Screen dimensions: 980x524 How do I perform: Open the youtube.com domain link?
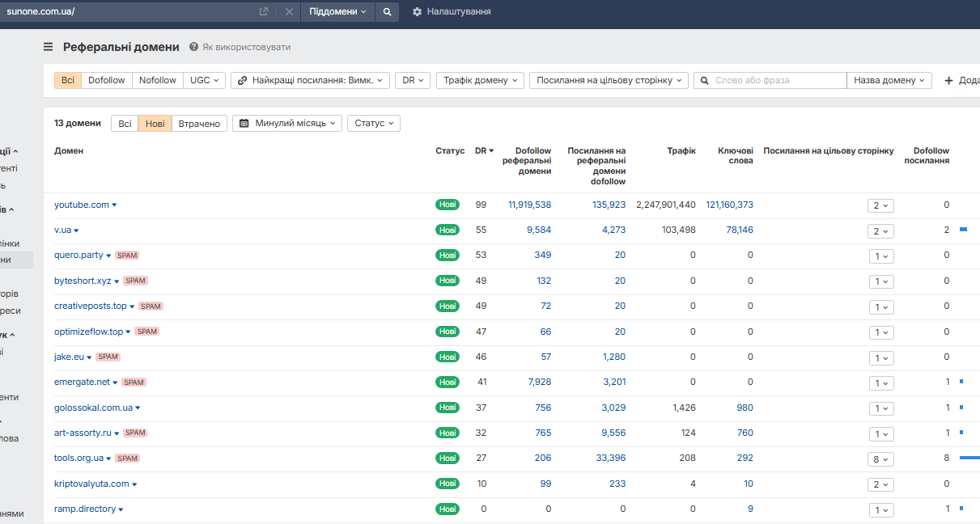tap(81, 205)
